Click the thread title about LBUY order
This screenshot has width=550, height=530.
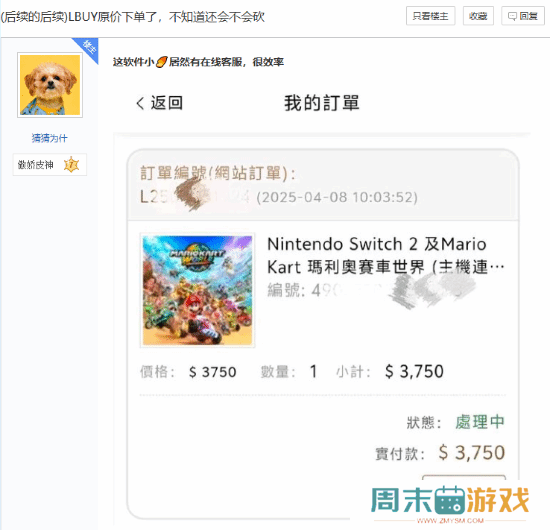click(133, 17)
